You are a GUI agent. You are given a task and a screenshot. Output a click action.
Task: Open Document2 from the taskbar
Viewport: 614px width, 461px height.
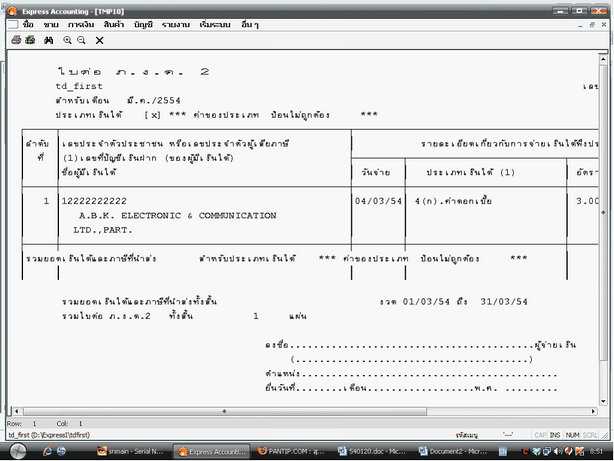[x=458, y=451]
